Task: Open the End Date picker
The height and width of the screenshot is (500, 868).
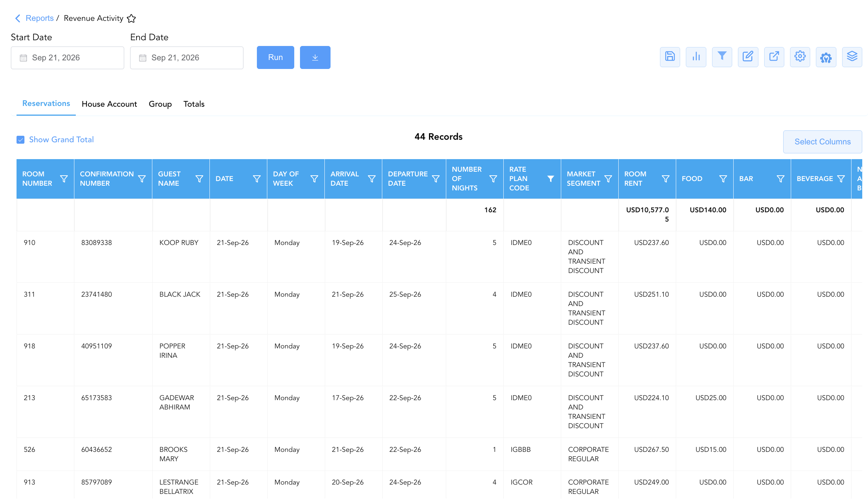Action: pyautogui.click(x=187, y=58)
